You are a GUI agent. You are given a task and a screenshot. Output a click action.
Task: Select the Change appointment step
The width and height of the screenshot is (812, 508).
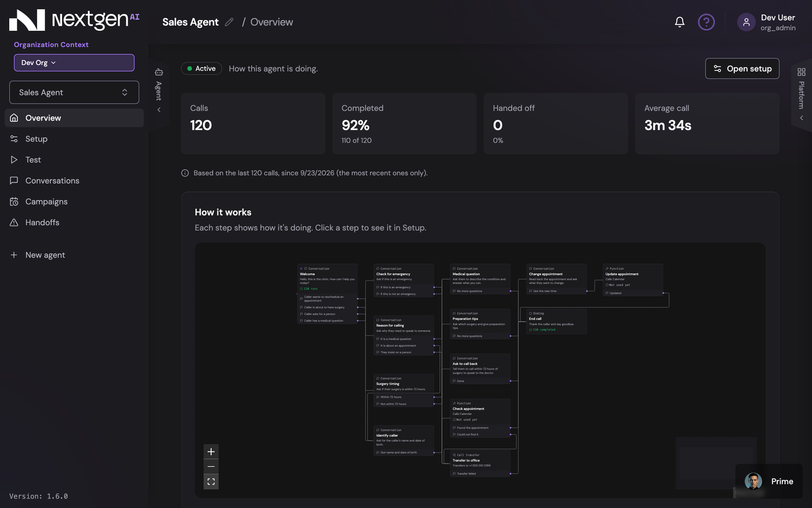pyautogui.click(x=557, y=279)
